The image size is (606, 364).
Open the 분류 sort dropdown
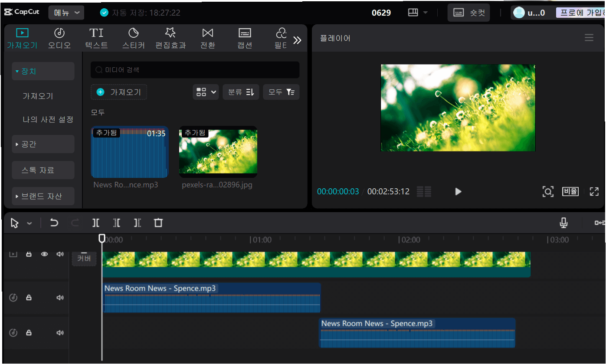[241, 92]
